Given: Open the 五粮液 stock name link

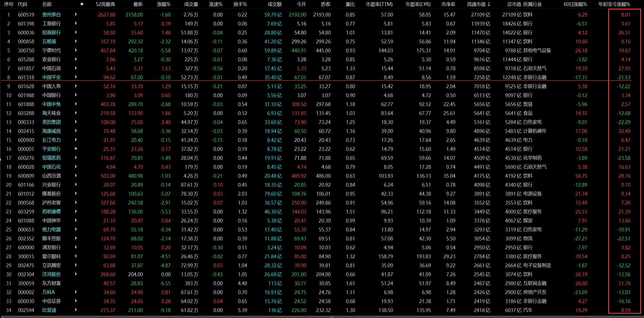Looking at the screenshot, I should [x=49, y=42].
